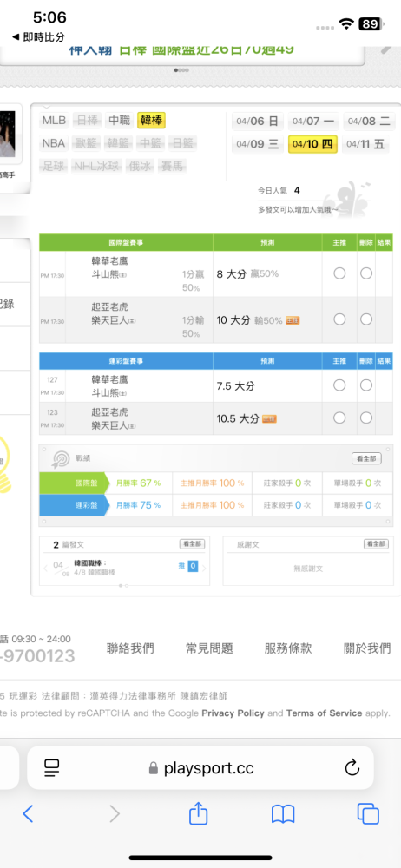
Task: Click the 今日人氣 4 counter
Action: click(x=279, y=190)
